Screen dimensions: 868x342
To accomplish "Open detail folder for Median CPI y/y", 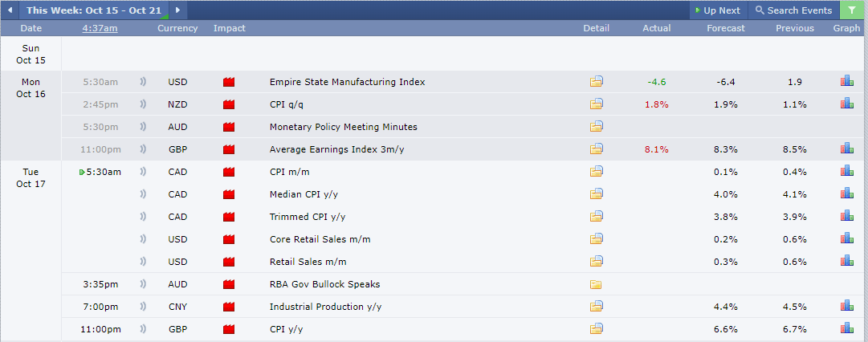I will point(596,194).
